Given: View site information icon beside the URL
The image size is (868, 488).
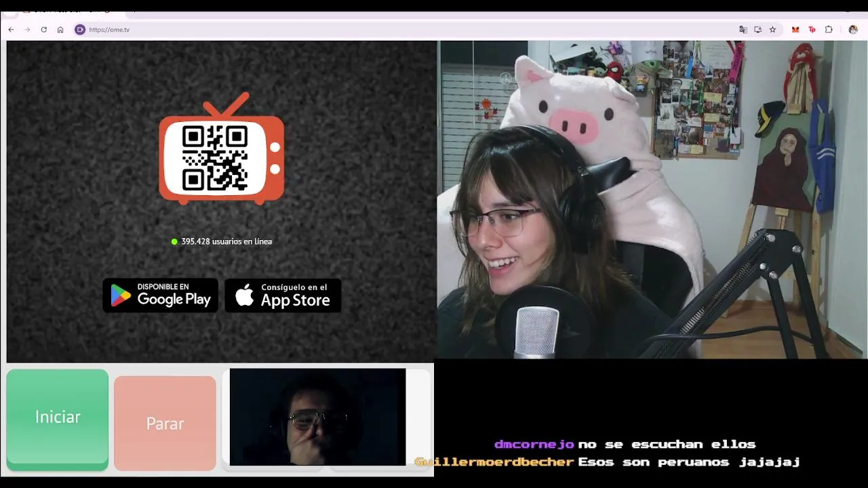Looking at the screenshot, I should pos(80,30).
